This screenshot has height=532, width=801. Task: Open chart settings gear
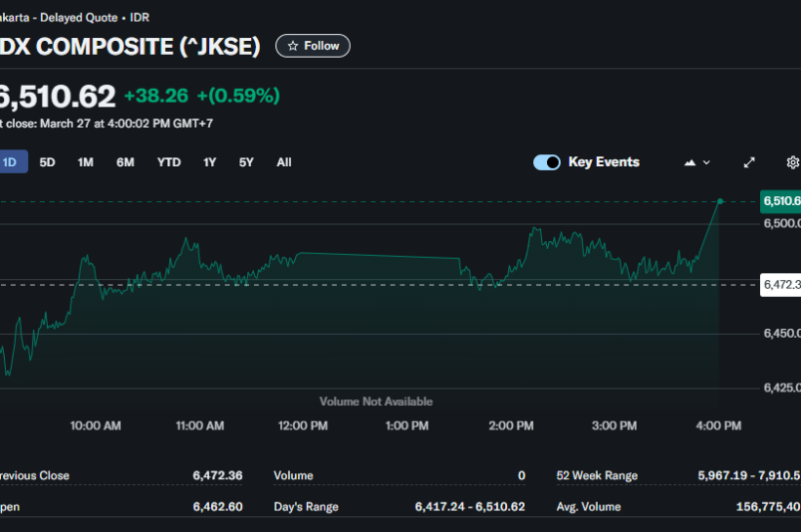click(x=793, y=162)
